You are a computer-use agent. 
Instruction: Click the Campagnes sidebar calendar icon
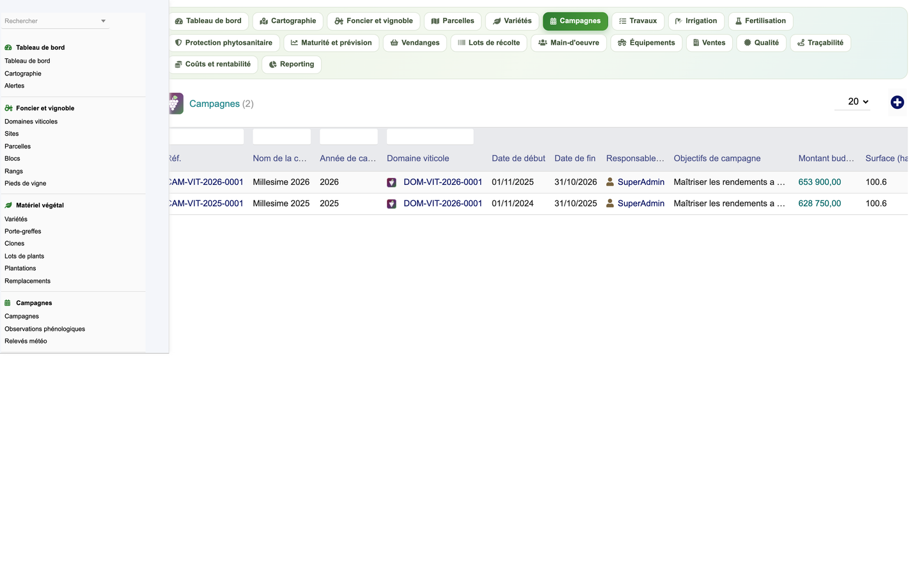tap(8, 303)
